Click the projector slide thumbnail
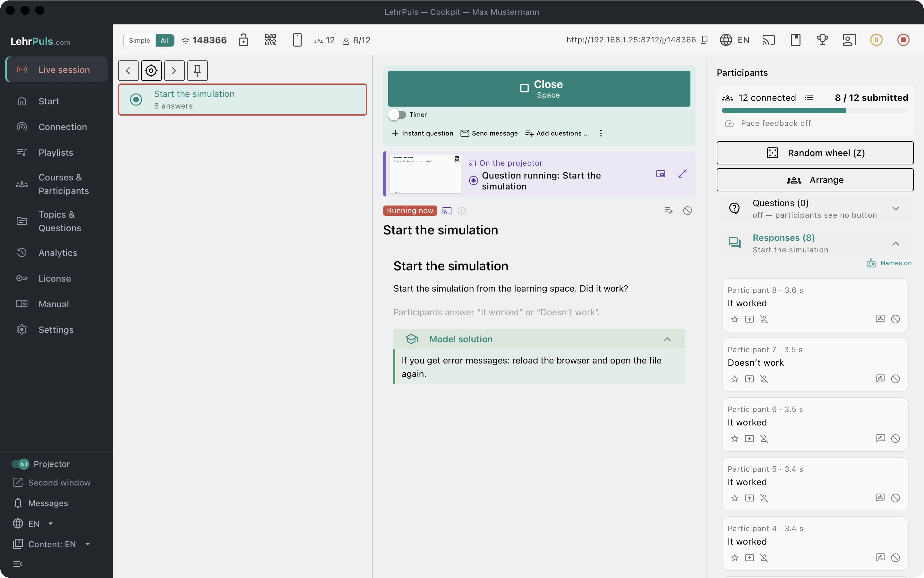Viewport: 924px width, 578px height. coord(425,174)
